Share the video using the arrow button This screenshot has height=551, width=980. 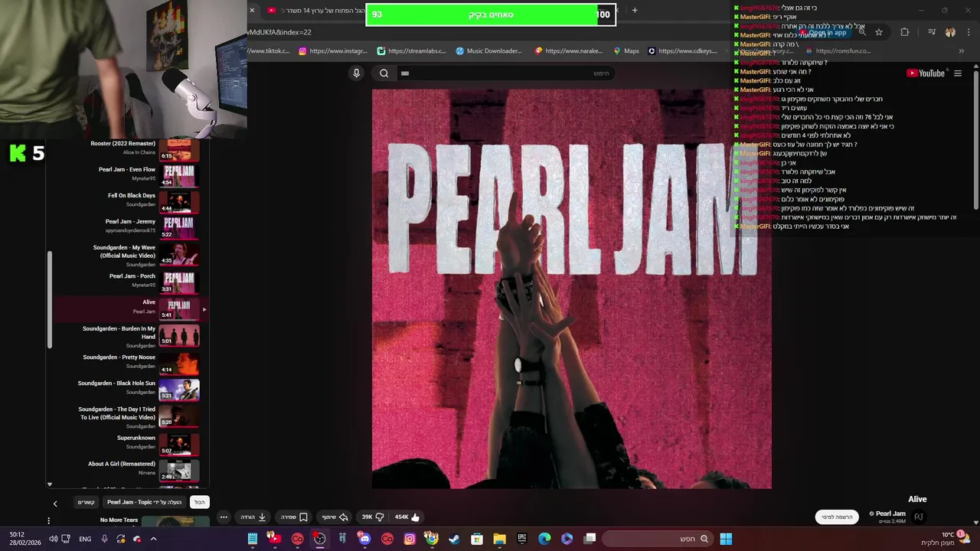coord(335,517)
